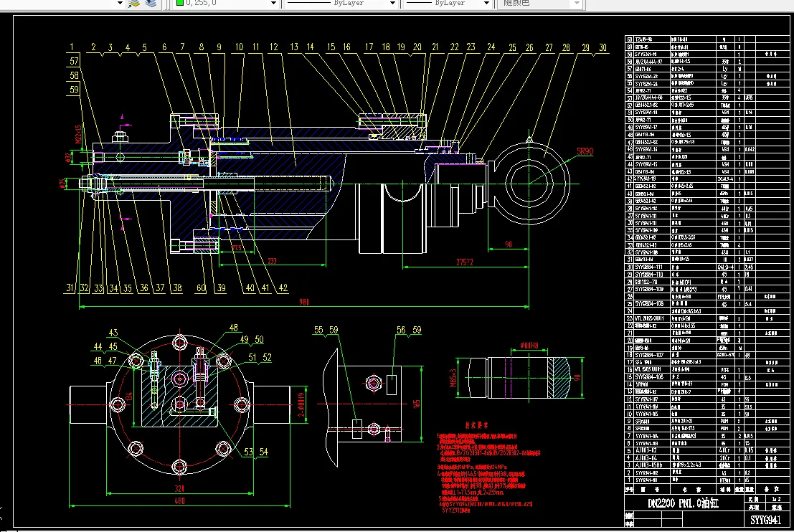Click the DN2200 PN1.0油缸 title text

click(x=683, y=503)
